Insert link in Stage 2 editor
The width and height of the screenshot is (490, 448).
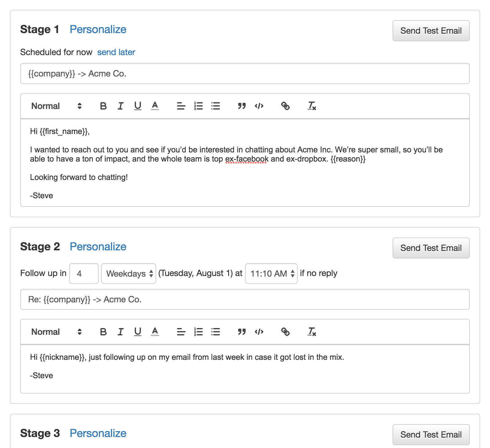[x=285, y=332]
